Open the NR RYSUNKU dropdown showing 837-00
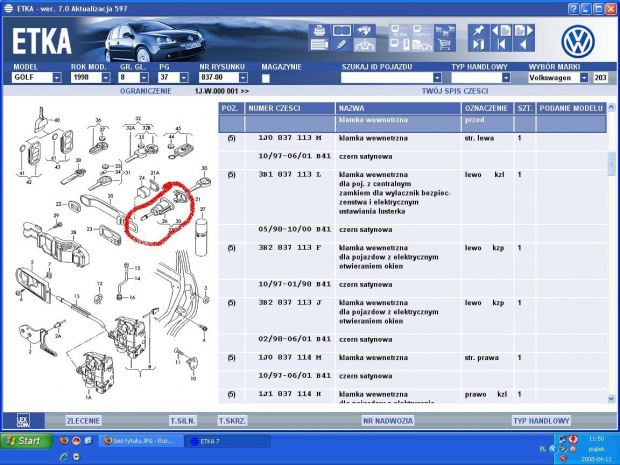This screenshot has height=465, width=620. [243, 78]
